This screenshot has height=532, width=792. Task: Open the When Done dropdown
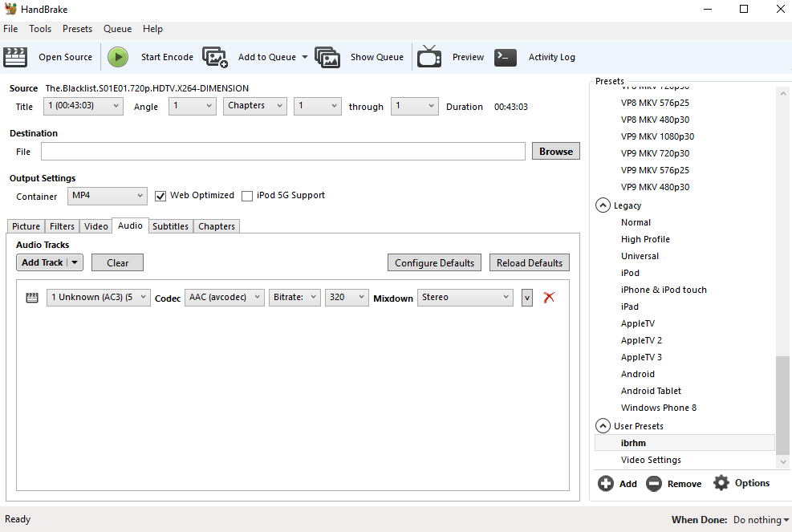[762, 520]
